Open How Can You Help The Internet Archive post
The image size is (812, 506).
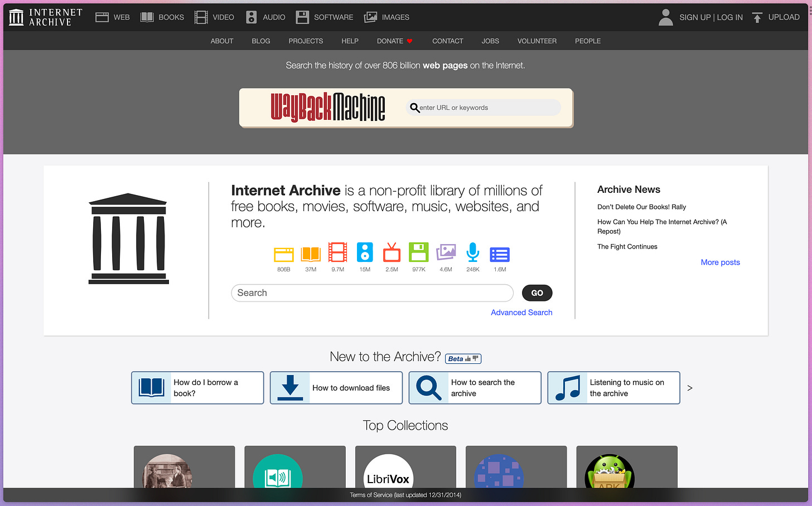pos(662,226)
